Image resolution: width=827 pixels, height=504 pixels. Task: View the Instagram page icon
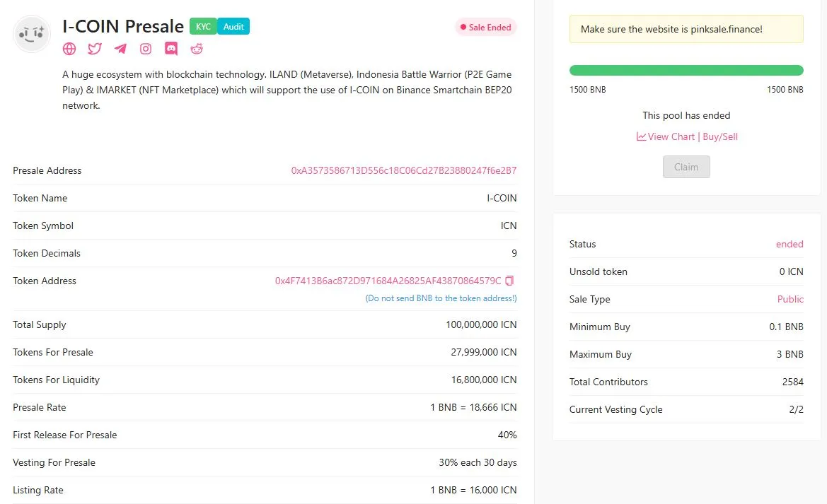coord(145,49)
